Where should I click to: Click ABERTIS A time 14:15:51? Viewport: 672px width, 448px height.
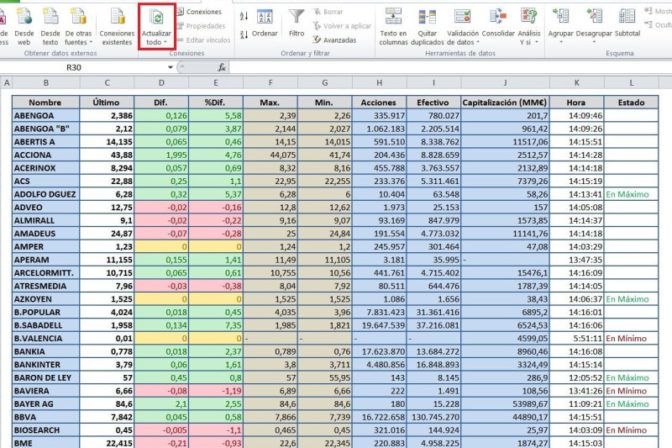click(x=576, y=142)
